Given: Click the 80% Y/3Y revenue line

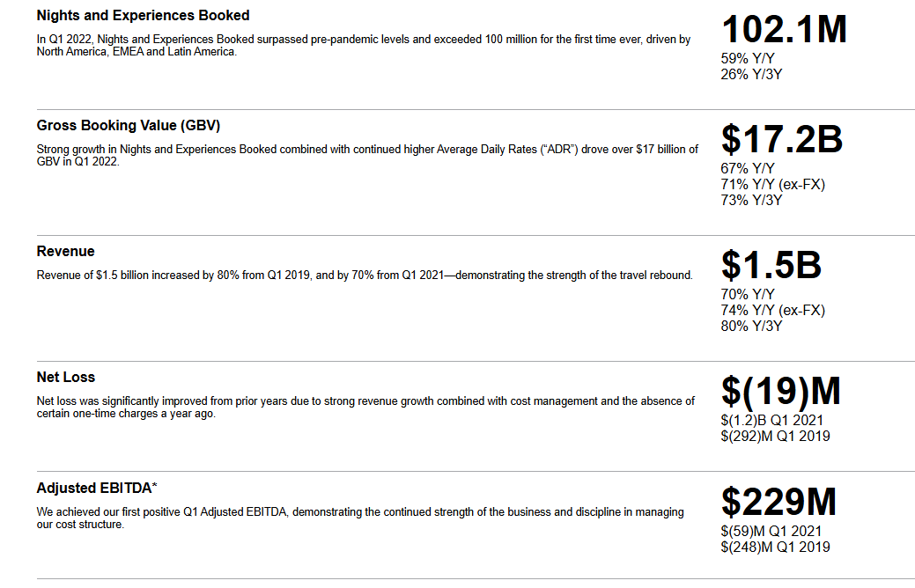Looking at the screenshot, I should pos(751,326).
